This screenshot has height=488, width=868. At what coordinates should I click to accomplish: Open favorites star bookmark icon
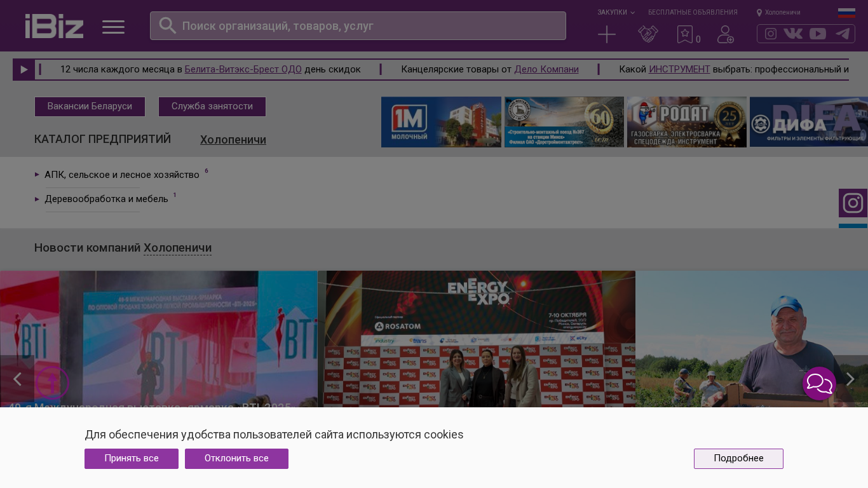[685, 34]
